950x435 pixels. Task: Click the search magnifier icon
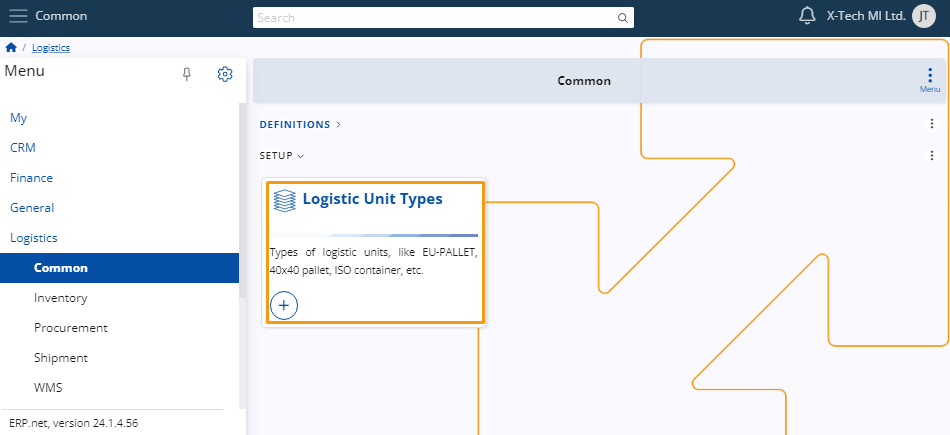pyautogui.click(x=622, y=18)
